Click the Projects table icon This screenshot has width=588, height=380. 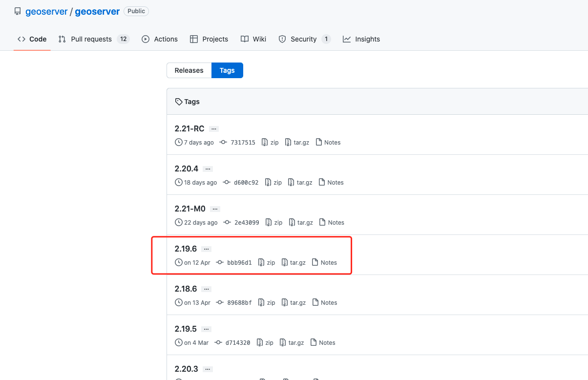tap(194, 39)
